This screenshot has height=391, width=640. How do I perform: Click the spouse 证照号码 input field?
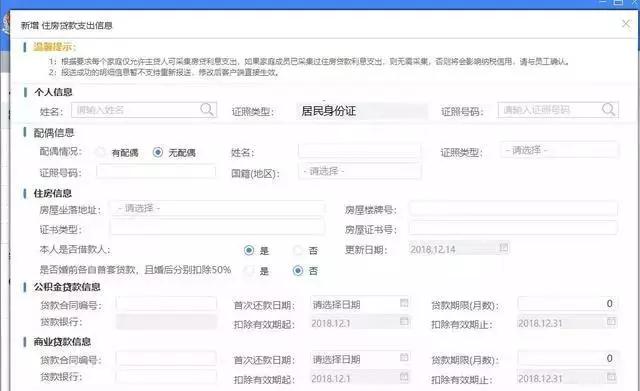pos(156,171)
